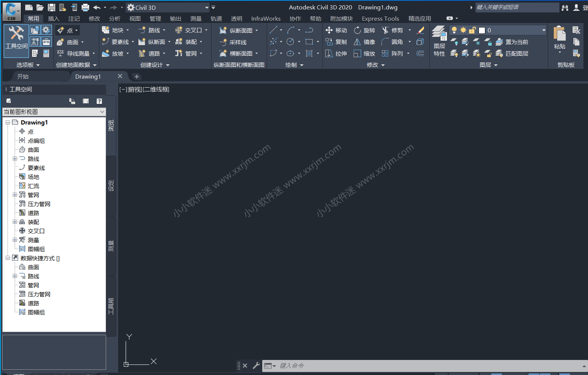Viewport: 588px width, 375px height.
Task: Click the Undo arrow icon
Action: coord(97,8)
